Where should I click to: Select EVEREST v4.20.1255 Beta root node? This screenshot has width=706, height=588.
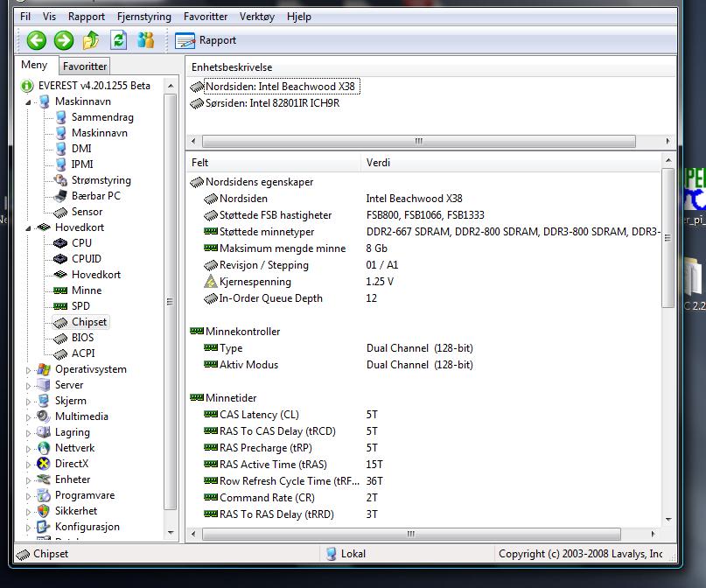94,86
